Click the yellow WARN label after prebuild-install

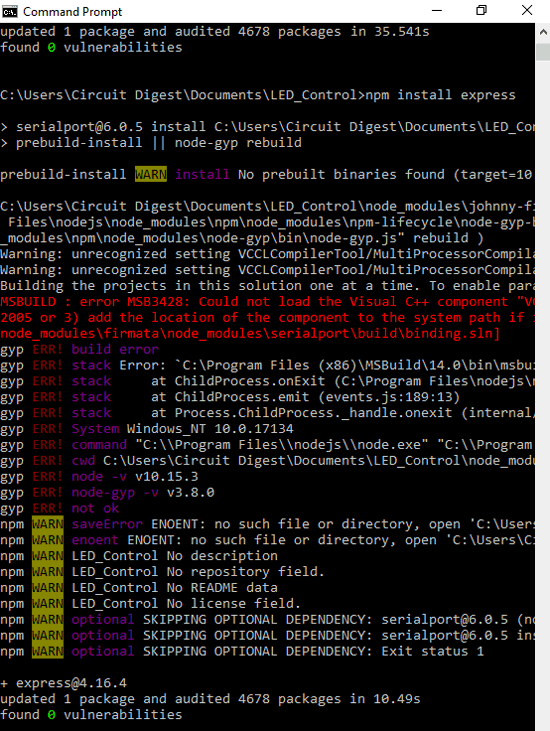point(151,174)
